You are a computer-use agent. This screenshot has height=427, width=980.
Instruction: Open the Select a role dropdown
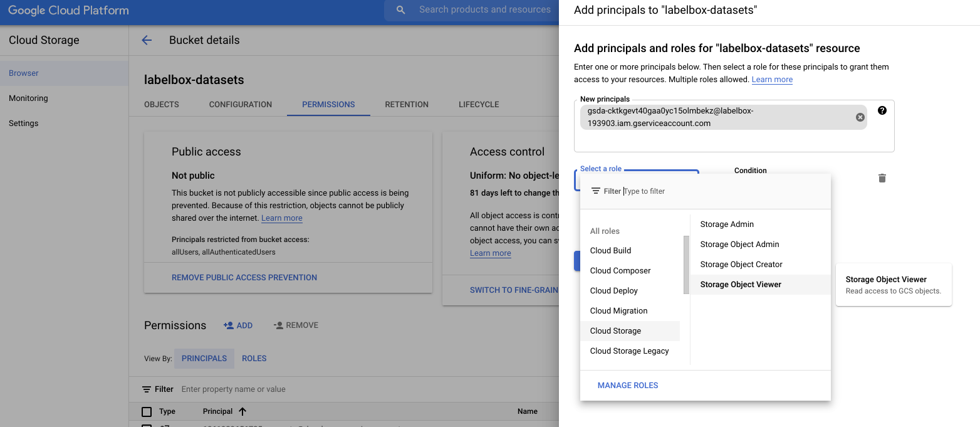pyautogui.click(x=636, y=180)
